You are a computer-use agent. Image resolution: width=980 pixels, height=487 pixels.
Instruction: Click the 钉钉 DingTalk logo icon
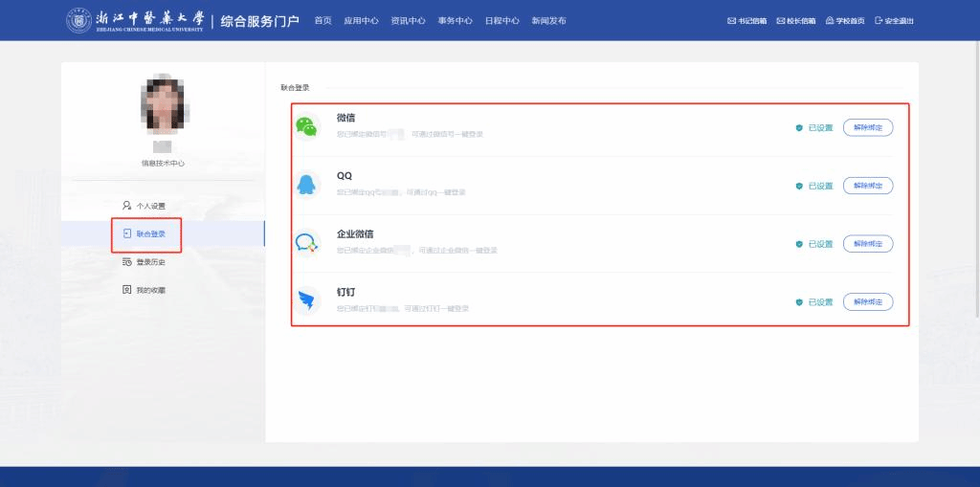tap(305, 301)
